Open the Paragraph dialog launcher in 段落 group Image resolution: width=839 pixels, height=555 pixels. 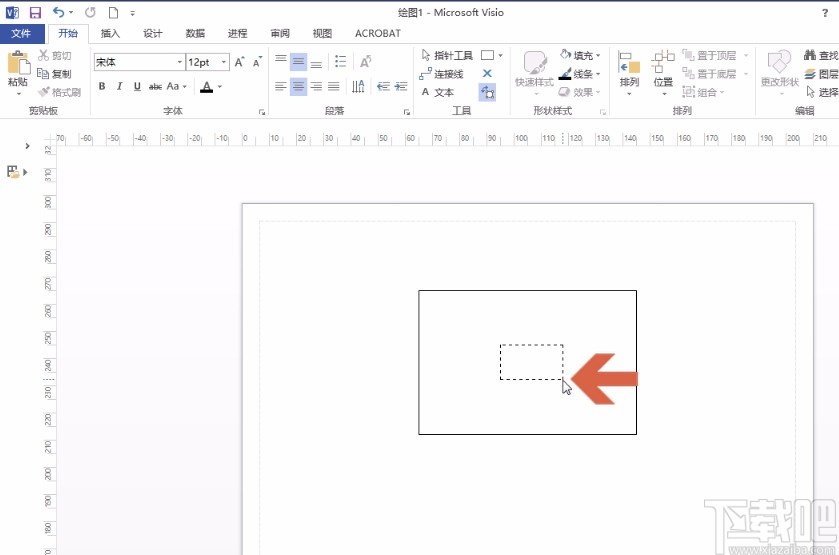pos(407,112)
